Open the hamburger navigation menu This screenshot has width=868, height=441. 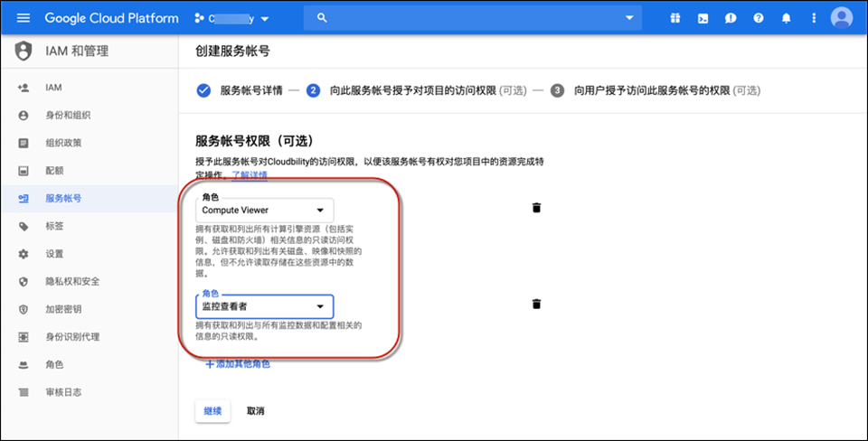[24, 18]
